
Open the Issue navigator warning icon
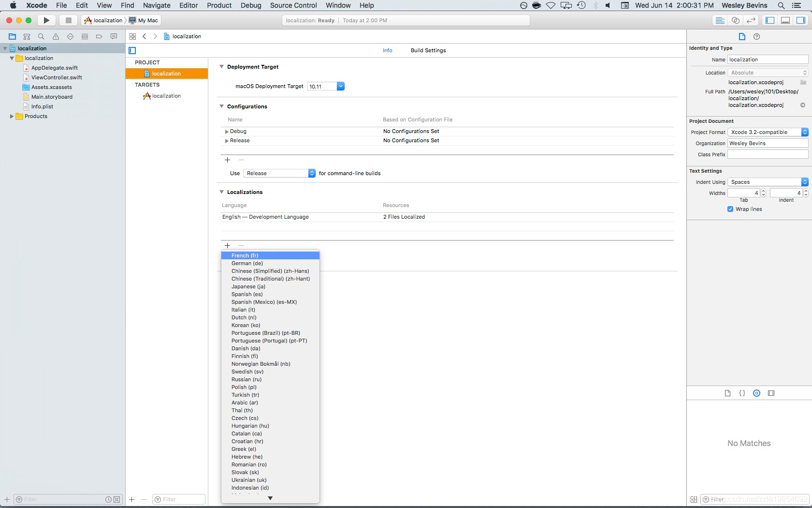tap(56, 36)
